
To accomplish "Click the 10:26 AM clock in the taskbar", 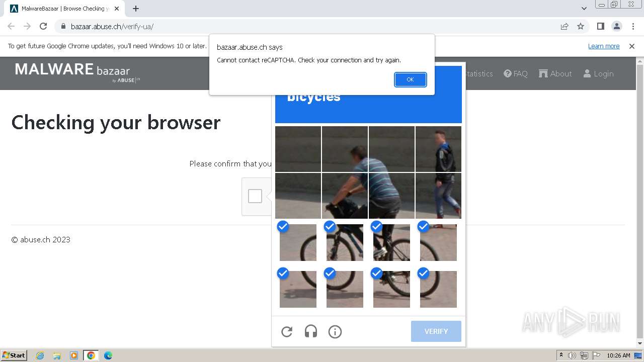I will coord(618,355).
